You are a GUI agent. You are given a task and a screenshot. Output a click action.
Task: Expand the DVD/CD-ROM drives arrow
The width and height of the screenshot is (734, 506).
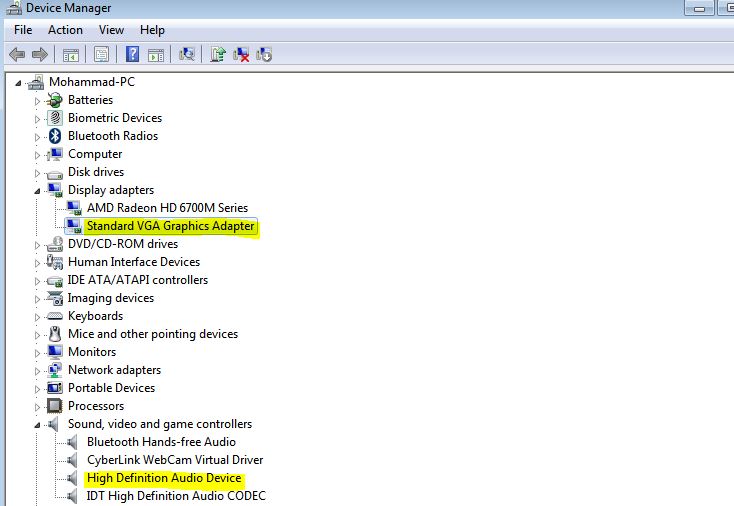37,245
